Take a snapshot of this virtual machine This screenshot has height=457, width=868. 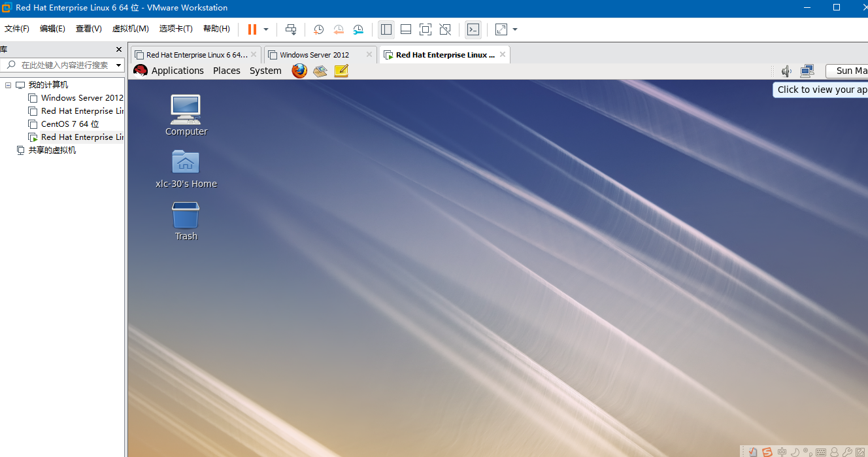(318, 29)
